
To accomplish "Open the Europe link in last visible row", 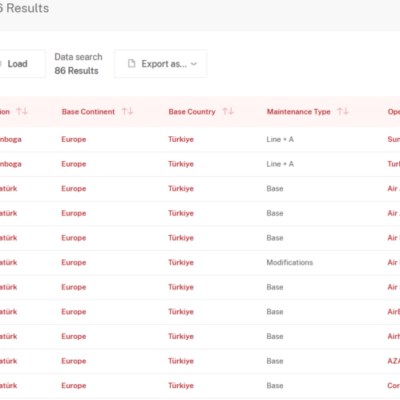I will 74,386.
